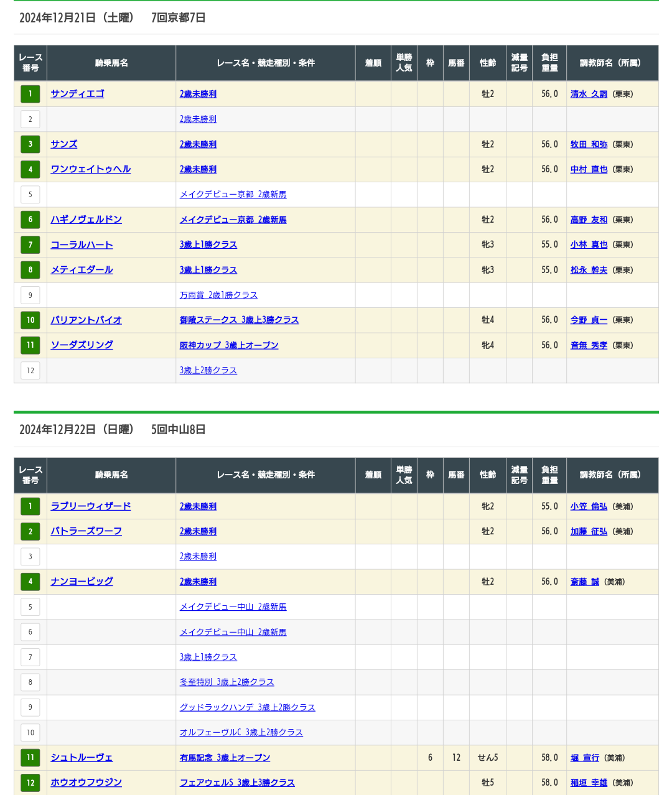Click Kyoto race 5 number button
Image resolution: width=672 pixels, height=795 pixels.
tap(30, 195)
